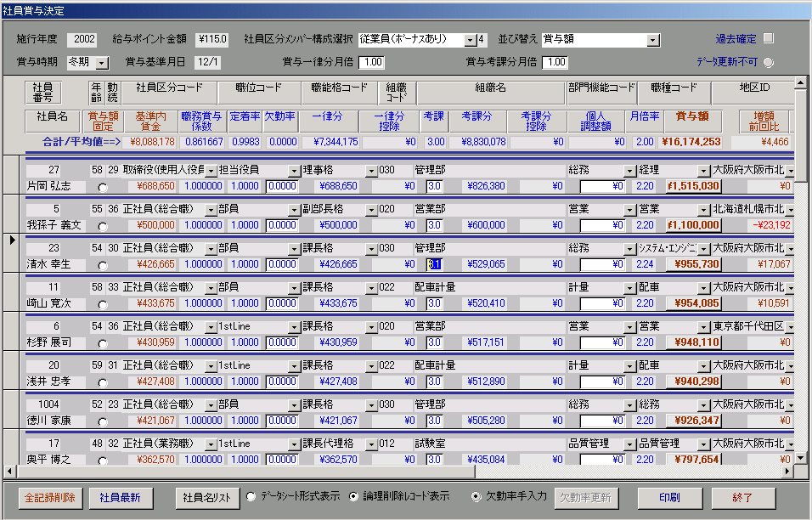This screenshot has width=812, height=520.
Task: Toggle the 賞与額固定 radio for 清水 幸生
Action: (103, 266)
